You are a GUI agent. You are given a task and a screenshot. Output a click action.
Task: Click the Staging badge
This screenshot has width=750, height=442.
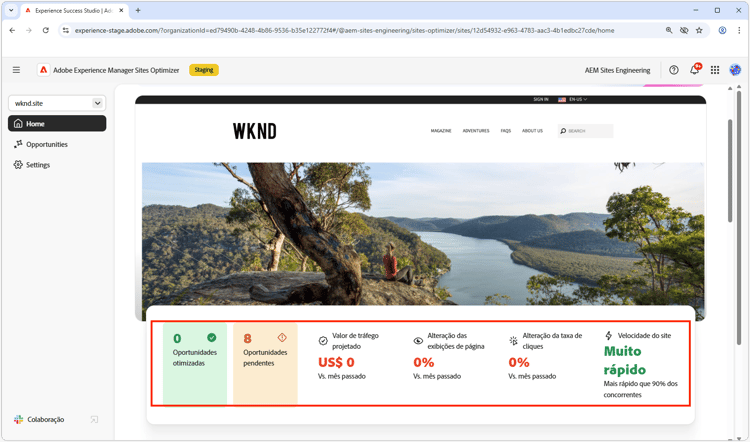click(x=204, y=70)
